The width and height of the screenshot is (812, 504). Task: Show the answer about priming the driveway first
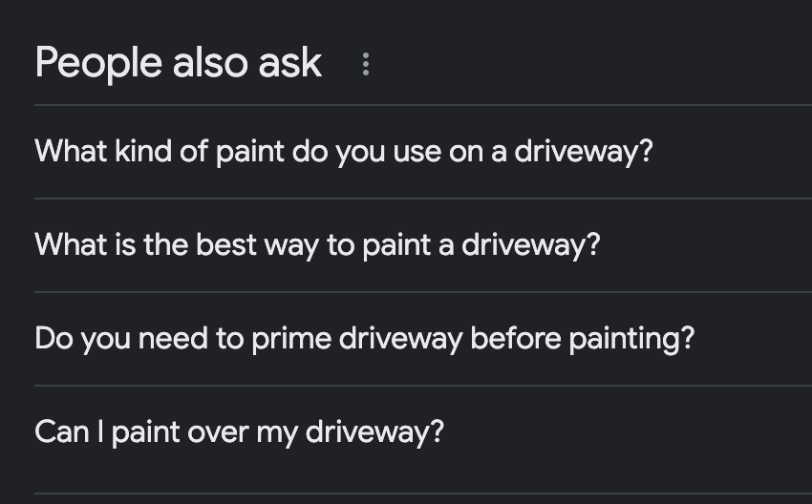coord(364,339)
